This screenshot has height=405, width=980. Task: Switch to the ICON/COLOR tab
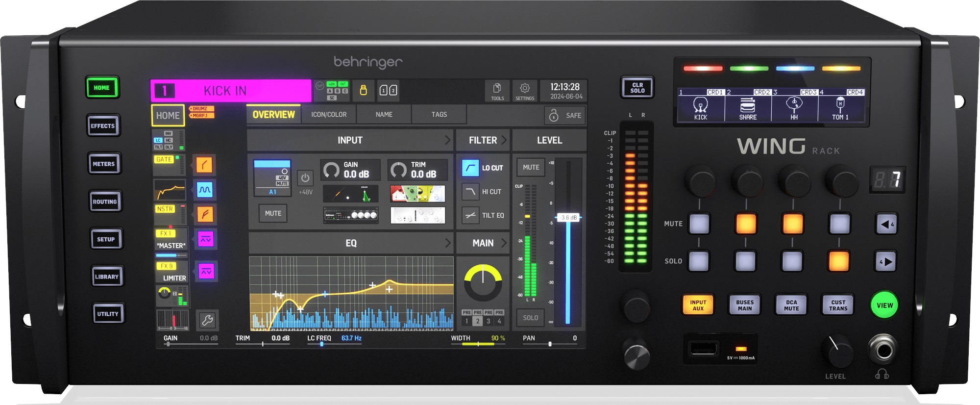pyautogui.click(x=329, y=115)
